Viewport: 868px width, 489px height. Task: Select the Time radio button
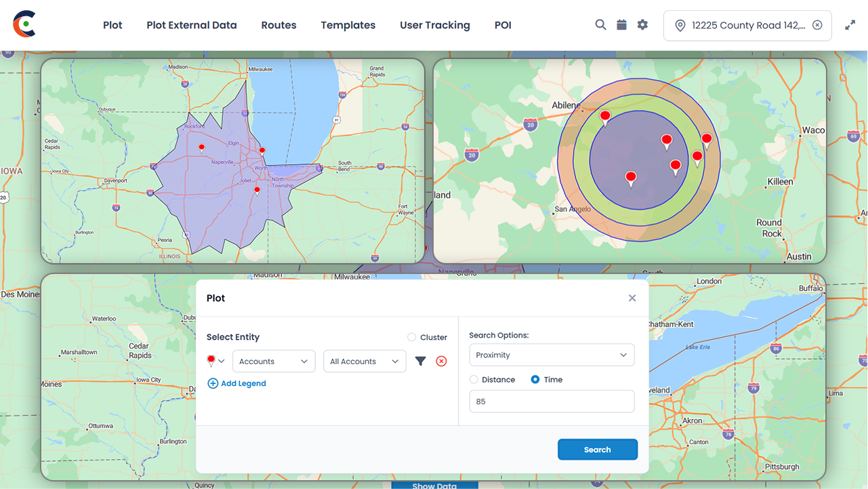pyautogui.click(x=535, y=380)
